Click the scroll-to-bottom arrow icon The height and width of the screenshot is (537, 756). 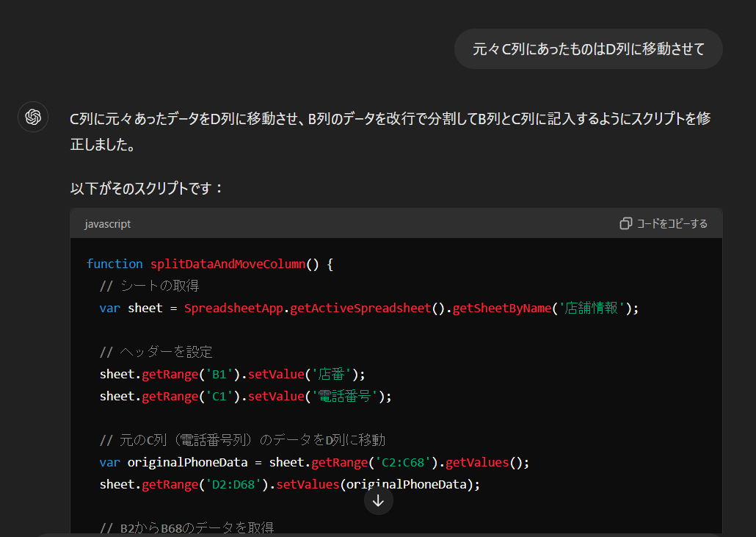click(378, 500)
